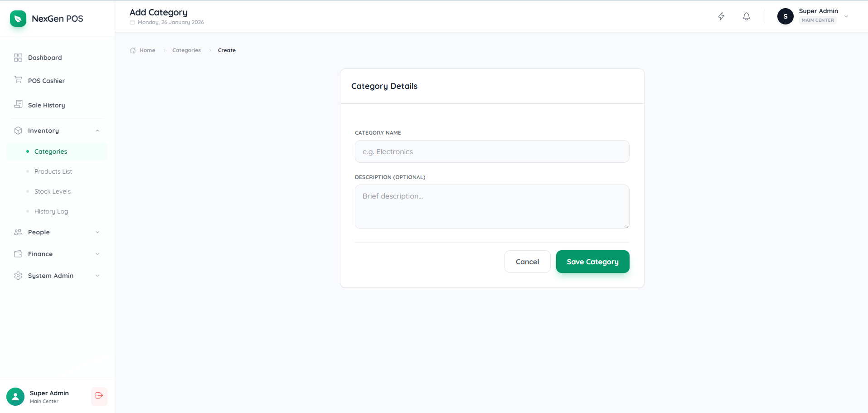Click the Super Admin avatar circle
868x413 pixels.
(x=785, y=16)
